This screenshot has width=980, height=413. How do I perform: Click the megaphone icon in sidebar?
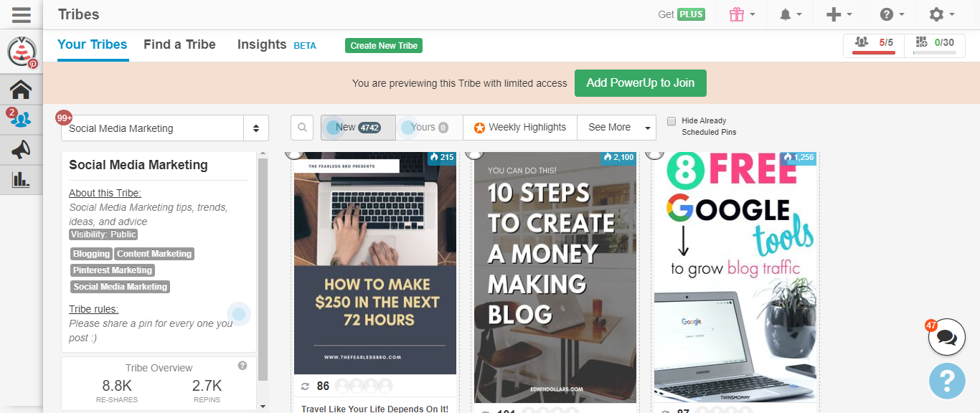coord(21,149)
